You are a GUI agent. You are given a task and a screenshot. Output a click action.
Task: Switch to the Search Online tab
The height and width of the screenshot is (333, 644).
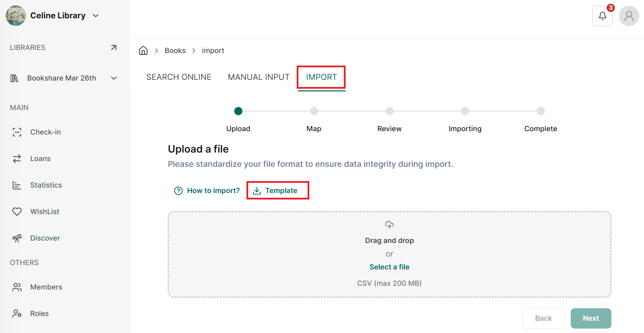point(179,77)
